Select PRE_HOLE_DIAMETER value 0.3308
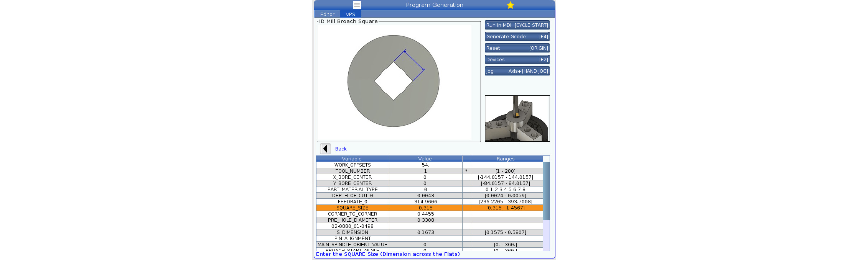This screenshot has height=260, width=868. click(425, 220)
